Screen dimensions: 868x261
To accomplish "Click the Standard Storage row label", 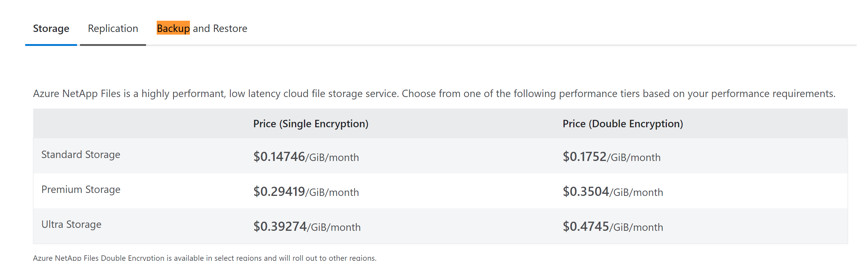I will click(81, 154).
